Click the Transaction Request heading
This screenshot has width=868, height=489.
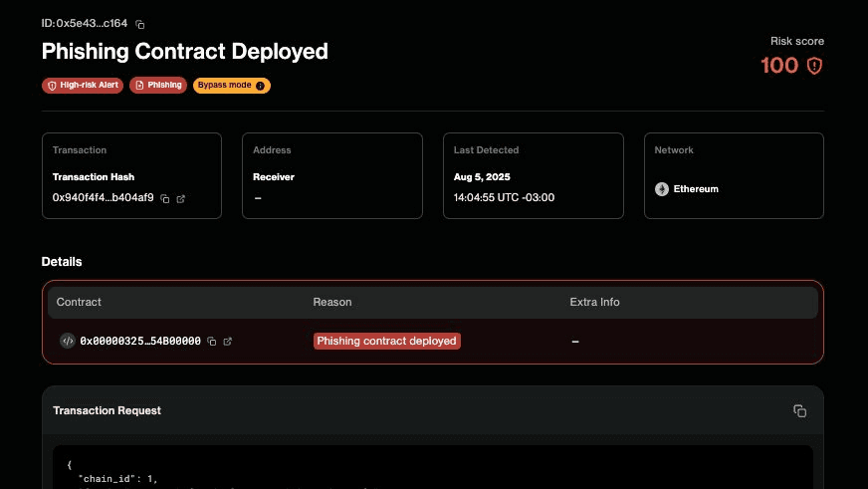click(x=107, y=410)
